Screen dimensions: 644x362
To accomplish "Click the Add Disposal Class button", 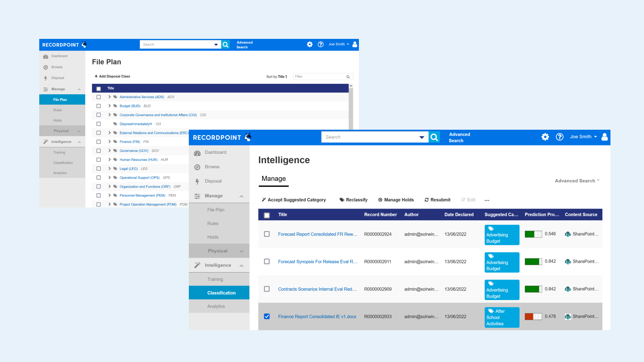I will click(x=112, y=76).
